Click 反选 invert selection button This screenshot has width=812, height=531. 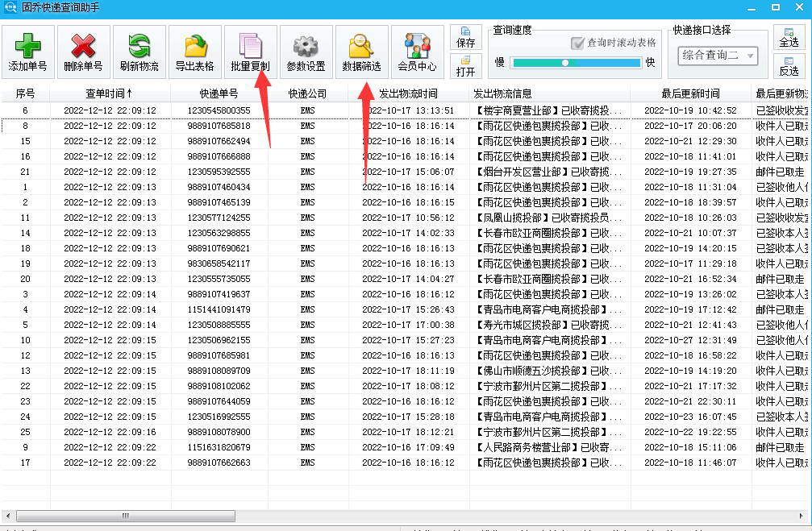(x=789, y=66)
